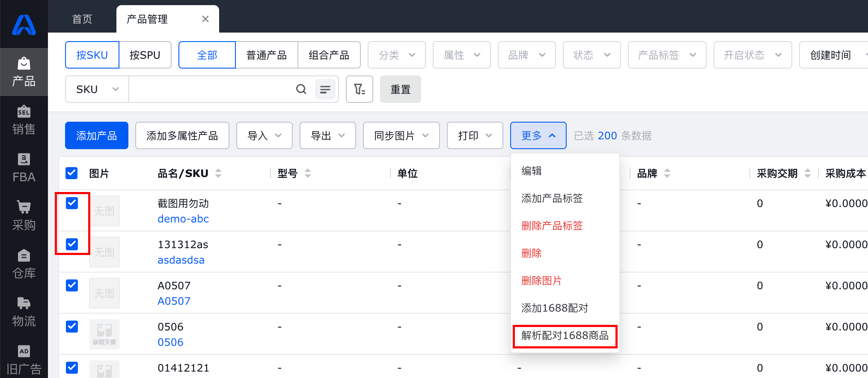The image size is (868, 378).
Task: Uncheck the 0506 row checkbox
Action: [x=72, y=327]
